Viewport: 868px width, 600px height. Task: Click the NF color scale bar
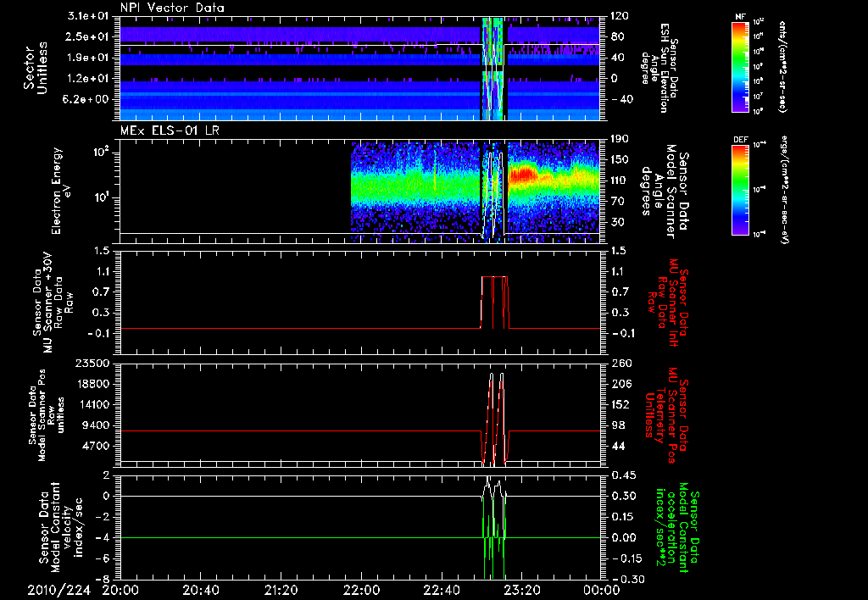pyautogui.click(x=741, y=66)
